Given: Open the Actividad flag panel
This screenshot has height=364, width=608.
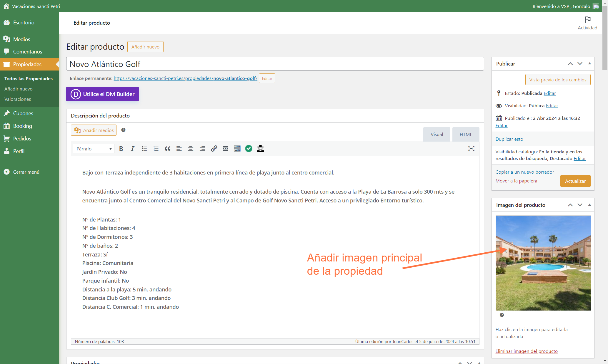Looking at the screenshot, I should pyautogui.click(x=587, y=23).
